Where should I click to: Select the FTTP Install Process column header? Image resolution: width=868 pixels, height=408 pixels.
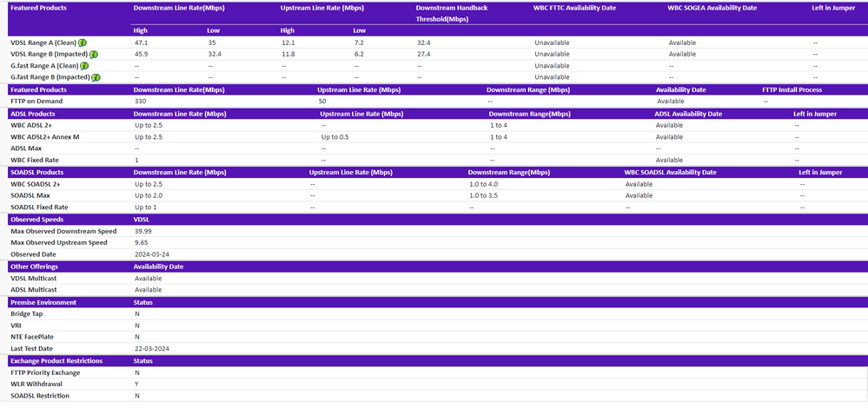click(792, 89)
